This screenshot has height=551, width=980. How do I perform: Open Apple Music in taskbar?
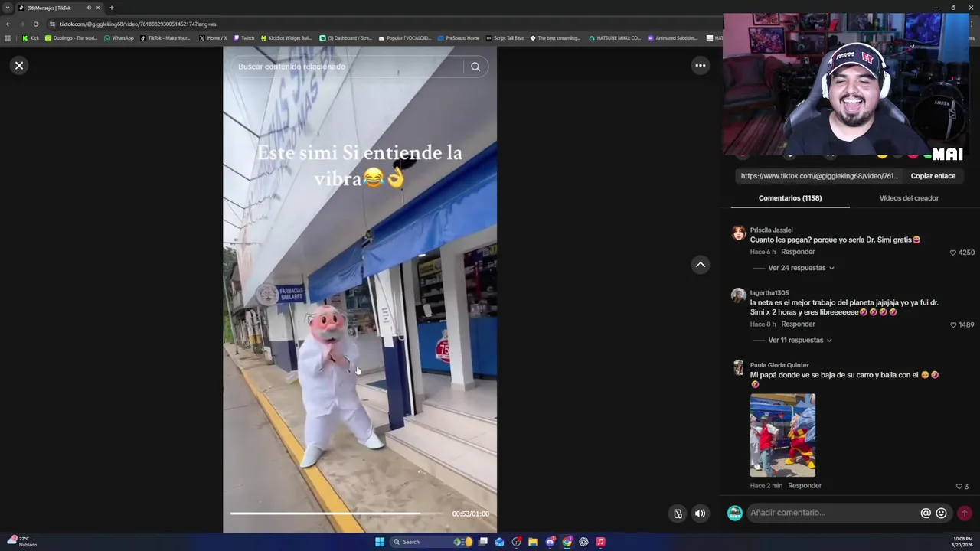[600, 542]
